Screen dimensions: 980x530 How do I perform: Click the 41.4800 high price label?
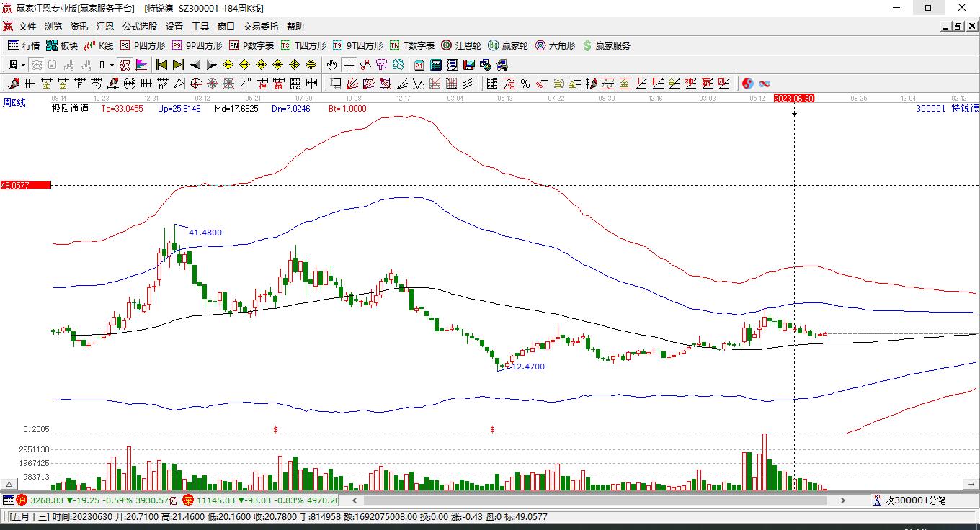click(205, 233)
